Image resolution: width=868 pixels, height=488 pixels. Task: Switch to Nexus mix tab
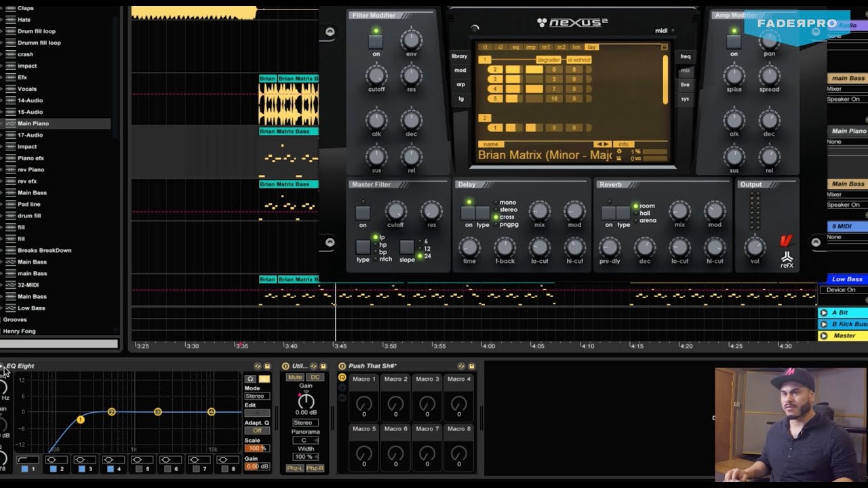685,70
